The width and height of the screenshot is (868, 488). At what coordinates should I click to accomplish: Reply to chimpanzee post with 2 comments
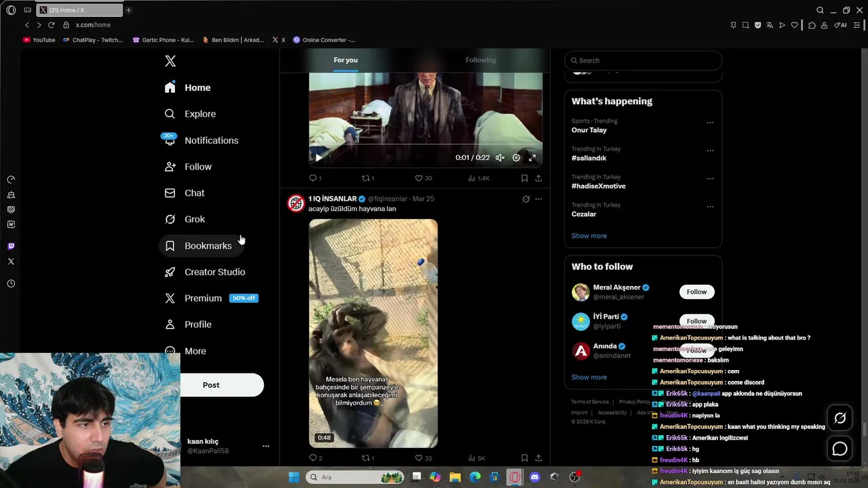pyautogui.click(x=315, y=458)
